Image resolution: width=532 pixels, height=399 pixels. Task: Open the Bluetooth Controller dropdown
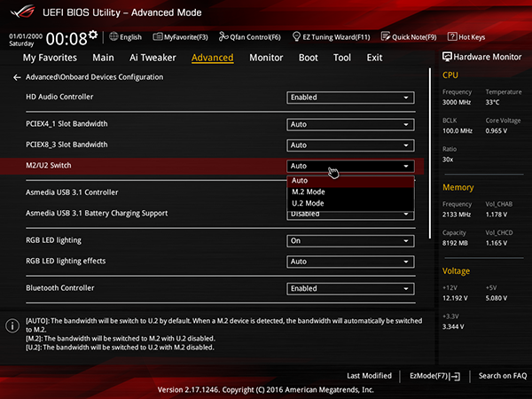point(350,289)
